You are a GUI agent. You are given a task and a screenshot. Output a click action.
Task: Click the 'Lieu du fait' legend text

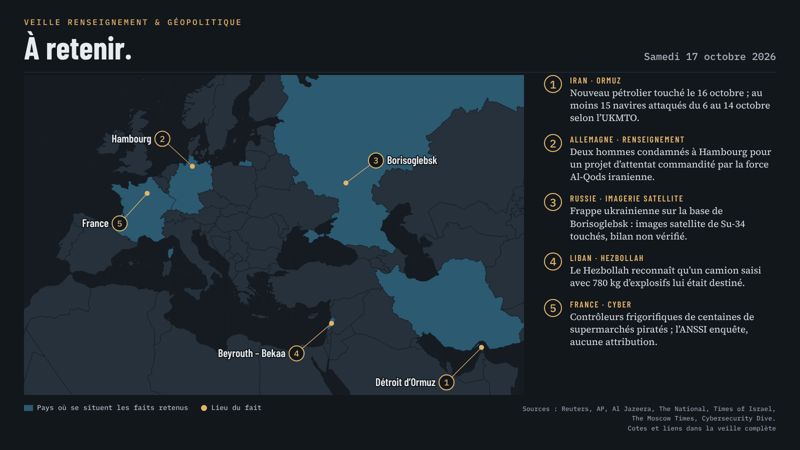pyautogui.click(x=236, y=408)
